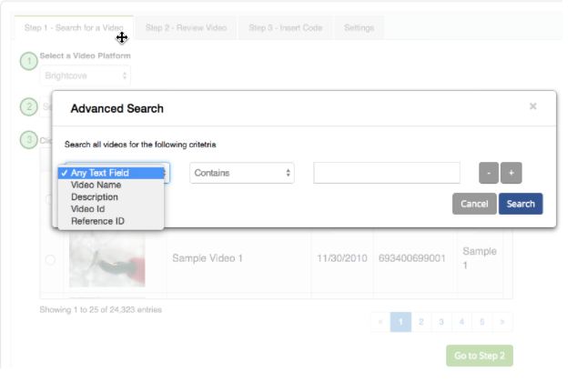Add criteria row with the plus button
The height and width of the screenshot is (392, 577).
tap(511, 173)
